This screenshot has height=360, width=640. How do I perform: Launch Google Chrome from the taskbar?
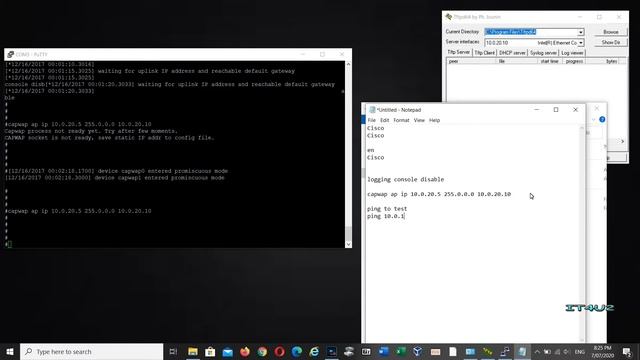pyautogui.click(x=262, y=351)
